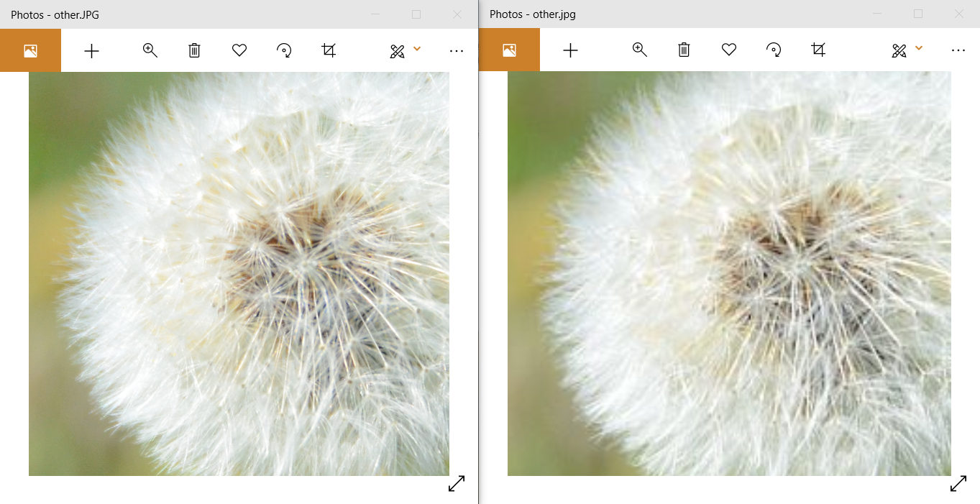Expand the edit dropdown arrow in right window
Screen dimensions: 980x504
coord(919,48)
